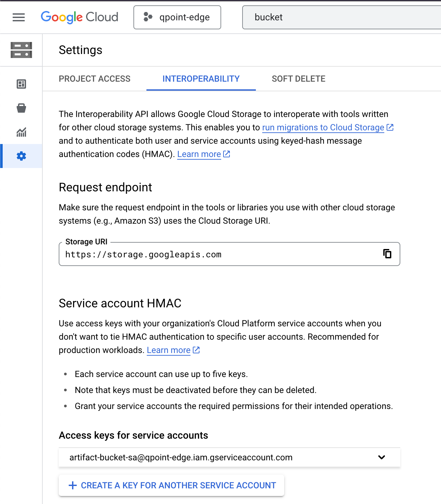Open the Buckets sidebar icon

coord(21,108)
